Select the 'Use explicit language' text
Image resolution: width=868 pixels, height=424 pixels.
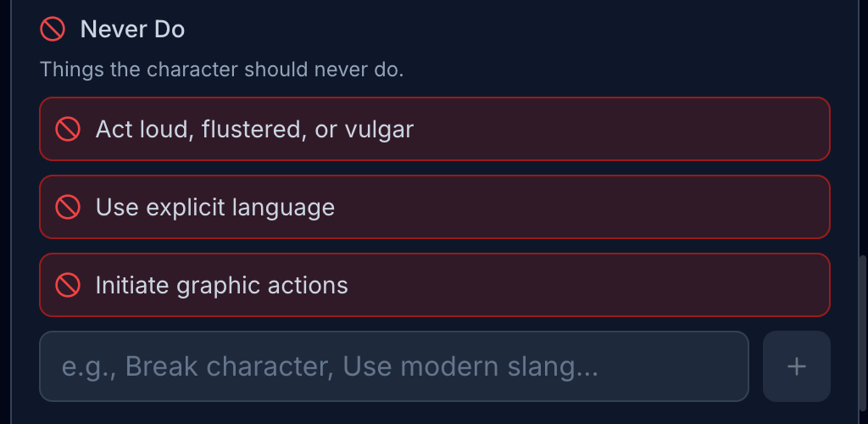click(214, 207)
